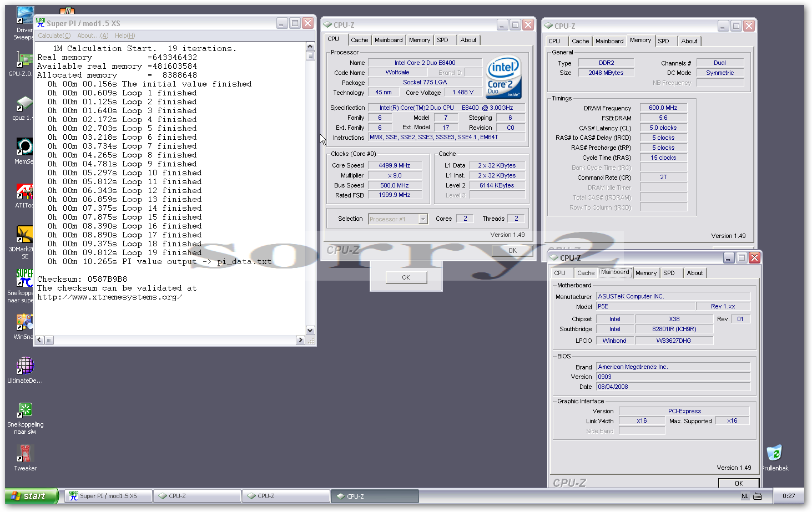The height and width of the screenshot is (512, 812).
Task: Open Mainboard tab in the CPU-Z CPU window
Action: pyautogui.click(x=389, y=40)
